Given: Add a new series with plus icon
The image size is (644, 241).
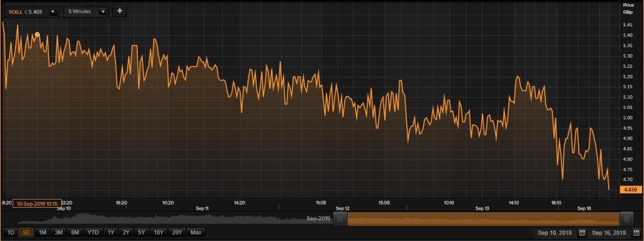Looking at the screenshot, I should point(119,11).
